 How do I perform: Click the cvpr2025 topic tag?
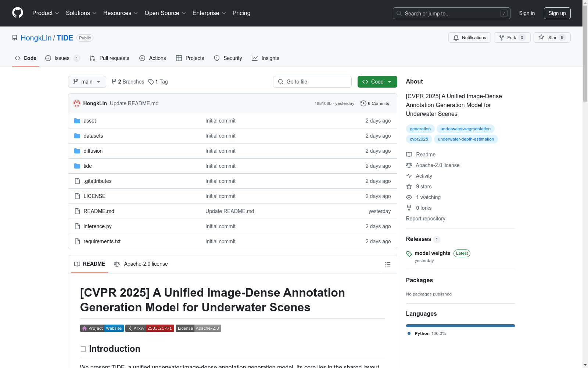[x=419, y=139]
